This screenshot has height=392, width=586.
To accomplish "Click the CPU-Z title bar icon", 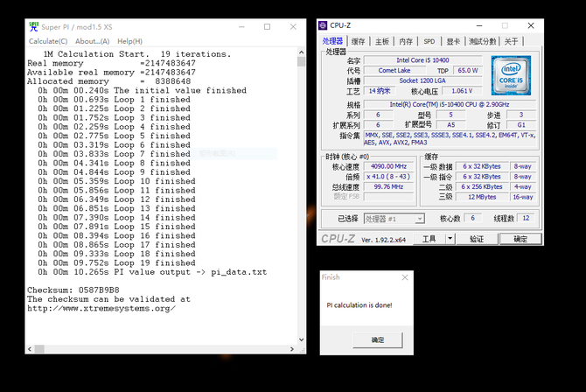I will [x=323, y=25].
